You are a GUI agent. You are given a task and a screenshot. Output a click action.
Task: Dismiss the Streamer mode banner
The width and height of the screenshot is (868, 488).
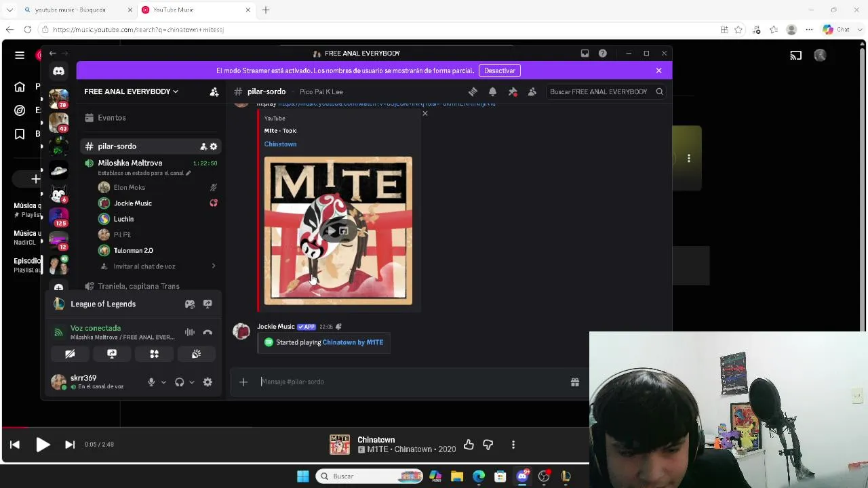click(x=658, y=70)
